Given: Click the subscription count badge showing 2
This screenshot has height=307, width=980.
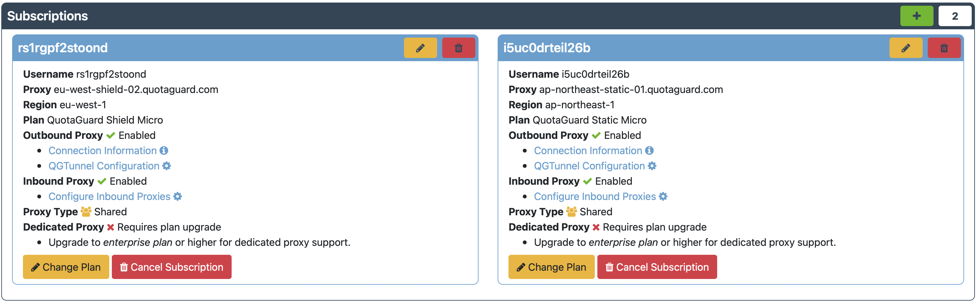Looking at the screenshot, I should click(x=955, y=16).
